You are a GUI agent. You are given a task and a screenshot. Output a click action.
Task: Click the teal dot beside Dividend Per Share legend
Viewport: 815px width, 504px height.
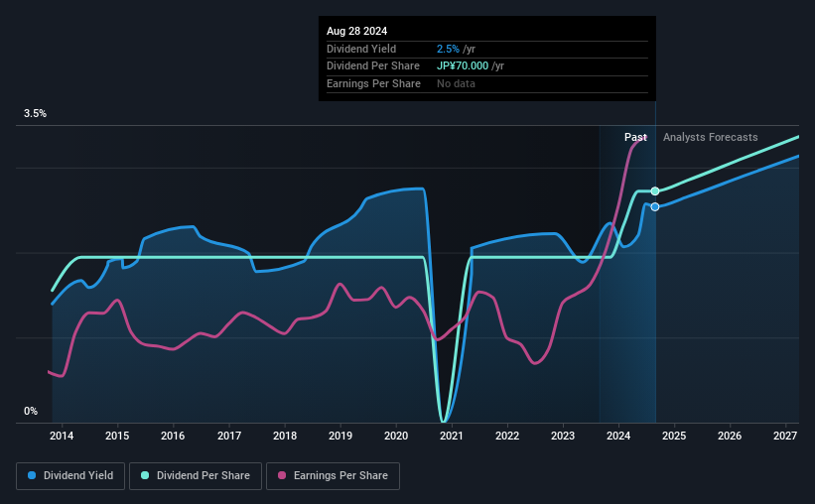point(146,476)
